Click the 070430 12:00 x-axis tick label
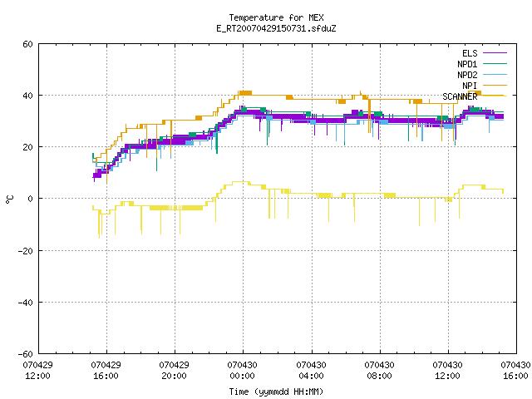 447,370
